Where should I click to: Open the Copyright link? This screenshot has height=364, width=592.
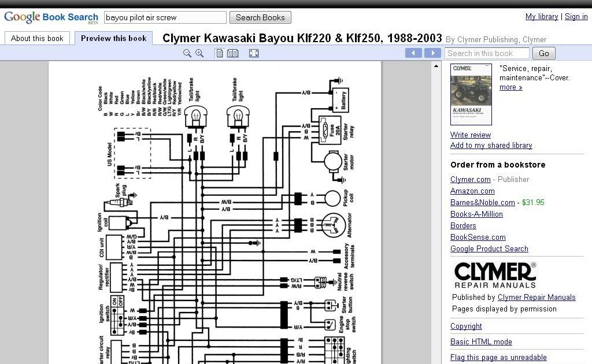[466, 326]
